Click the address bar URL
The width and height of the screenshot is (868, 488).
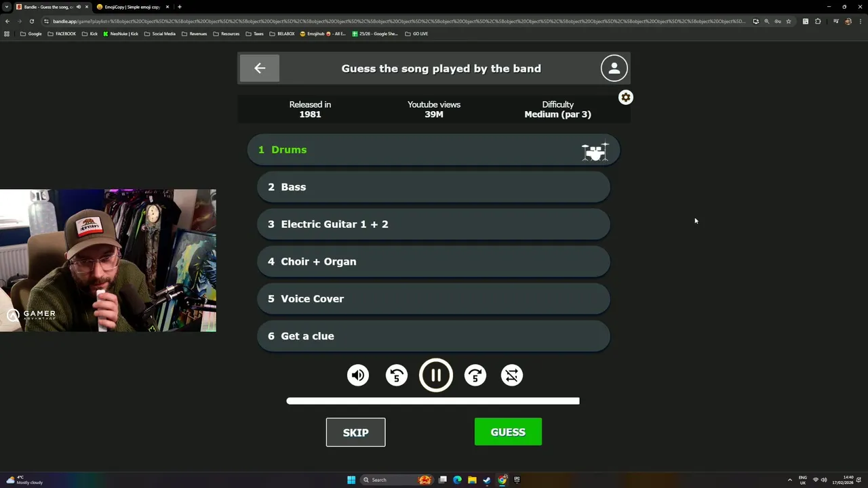click(x=400, y=21)
